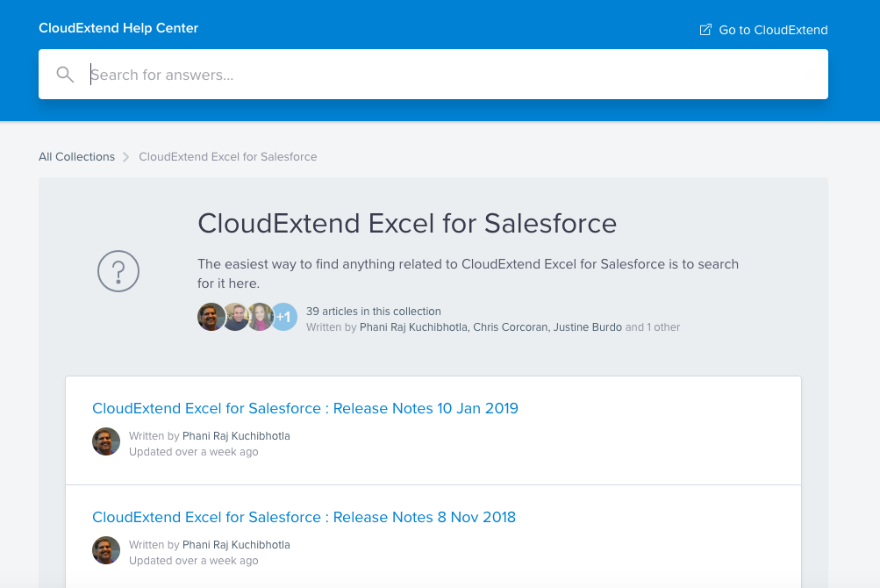The image size is (880, 588).
Task: Click the +1 additional authors badge
Action: pyautogui.click(x=284, y=317)
